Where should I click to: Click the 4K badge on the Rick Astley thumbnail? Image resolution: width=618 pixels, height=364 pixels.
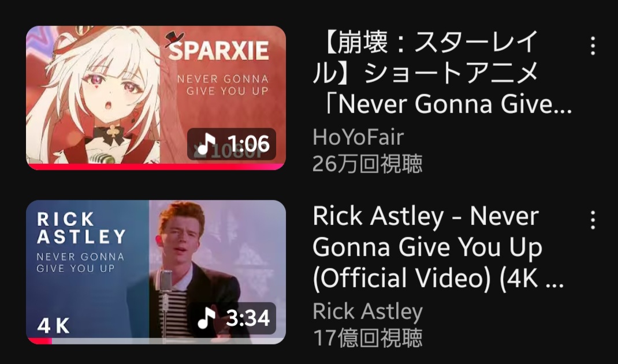tap(53, 326)
